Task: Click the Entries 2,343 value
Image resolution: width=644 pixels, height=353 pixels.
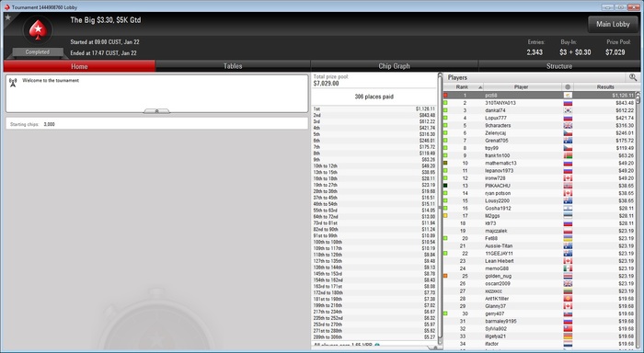Action: tap(535, 52)
